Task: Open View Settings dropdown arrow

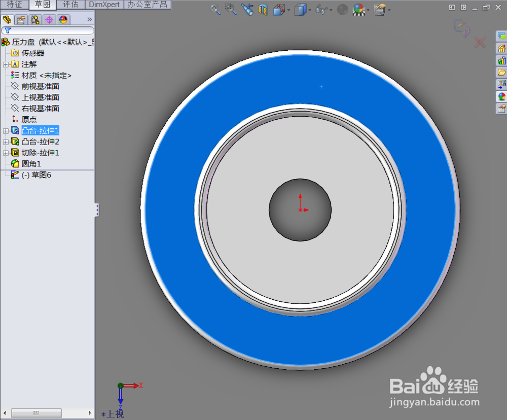Action: click(x=389, y=10)
